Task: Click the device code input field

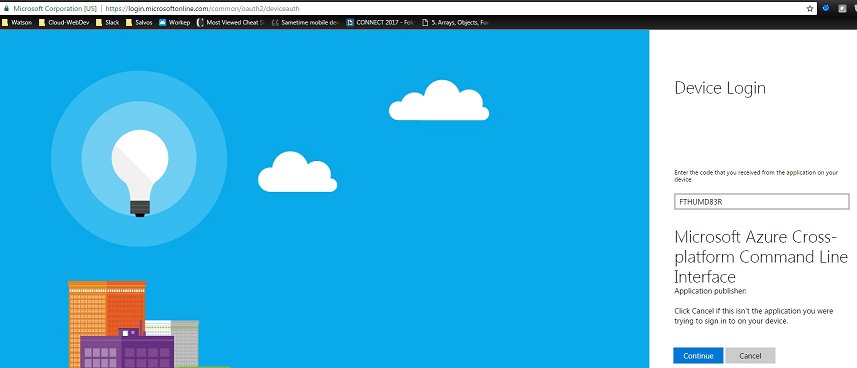Action: click(761, 201)
